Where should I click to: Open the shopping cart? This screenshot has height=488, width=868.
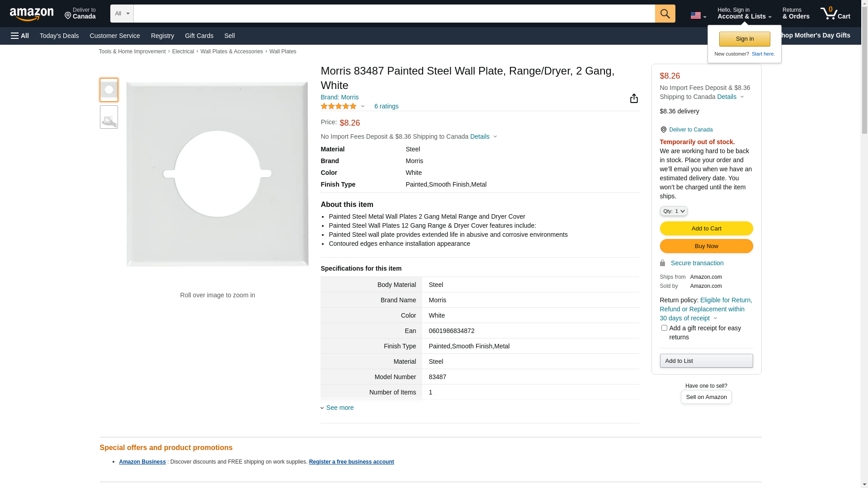tap(835, 14)
